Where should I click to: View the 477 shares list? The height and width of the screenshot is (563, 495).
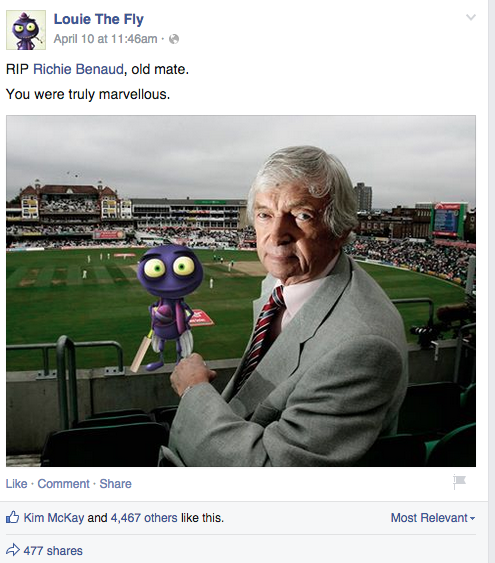coord(53,551)
